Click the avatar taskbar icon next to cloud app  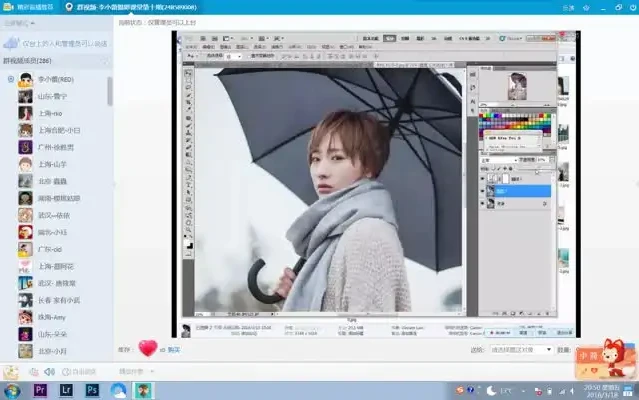tap(144, 390)
